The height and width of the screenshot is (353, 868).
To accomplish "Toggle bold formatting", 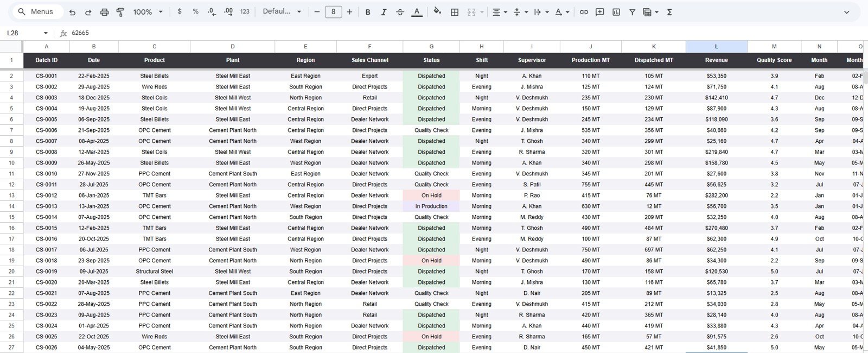I will tap(368, 12).
